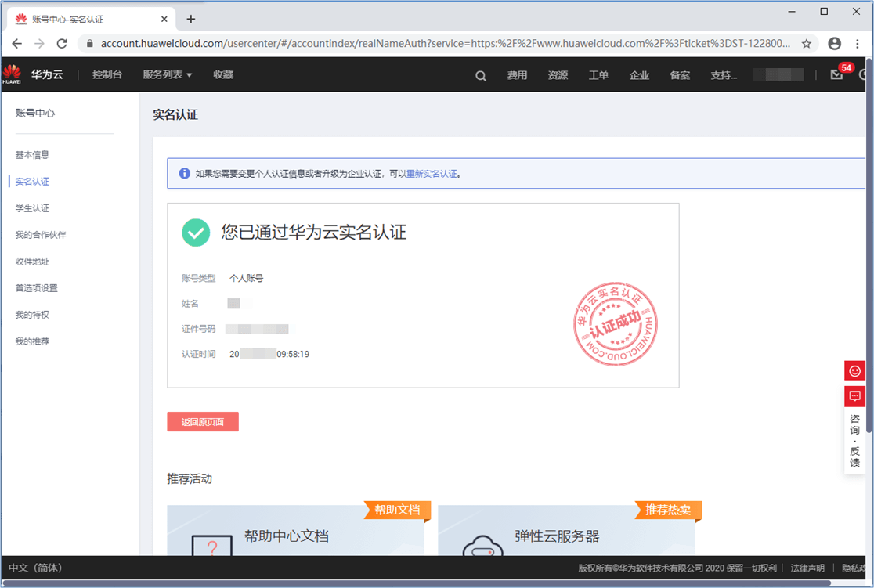Select 实名认证 in the sidebar
874x588 pixels.
[x=32, y=182]
